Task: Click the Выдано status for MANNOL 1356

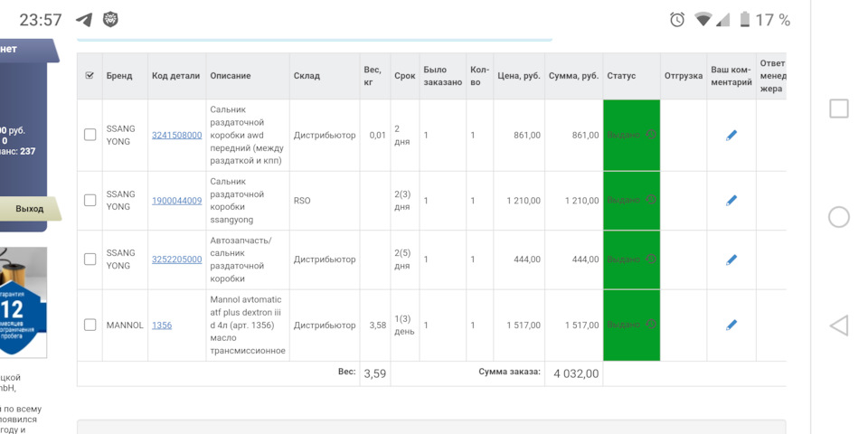Action: click(x=623, y=325)
